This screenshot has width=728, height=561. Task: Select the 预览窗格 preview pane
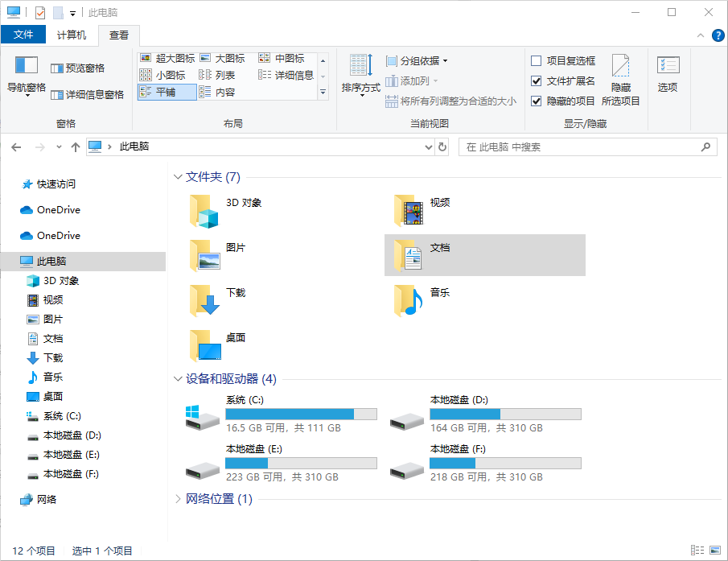[83, 67]
